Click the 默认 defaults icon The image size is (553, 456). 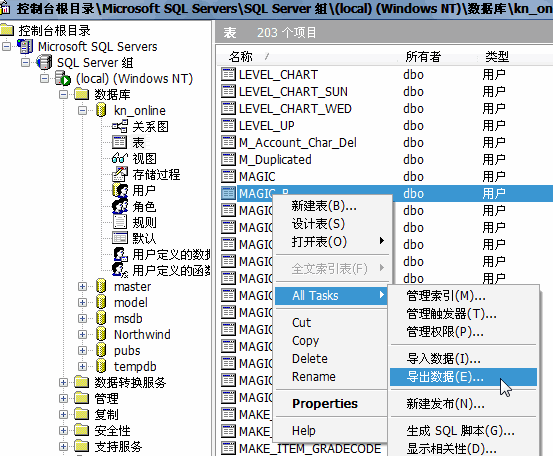(x=120, y=238)
